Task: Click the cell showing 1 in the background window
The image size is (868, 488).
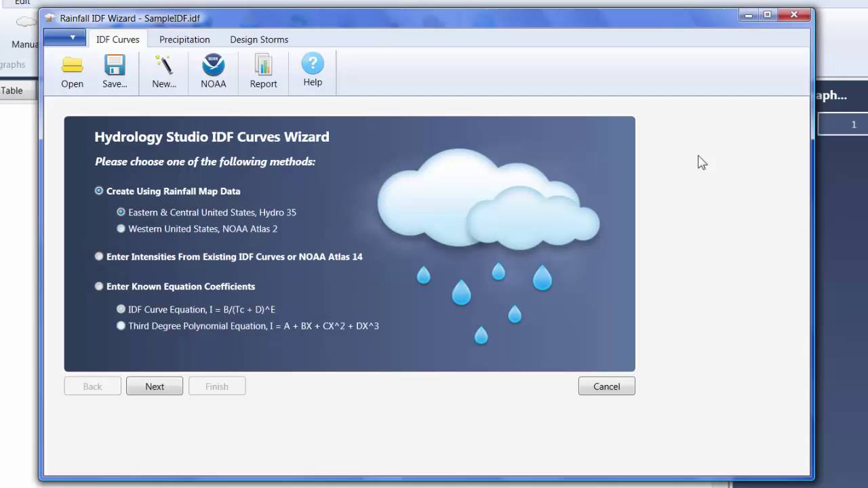Action: (x=843, y=124)
